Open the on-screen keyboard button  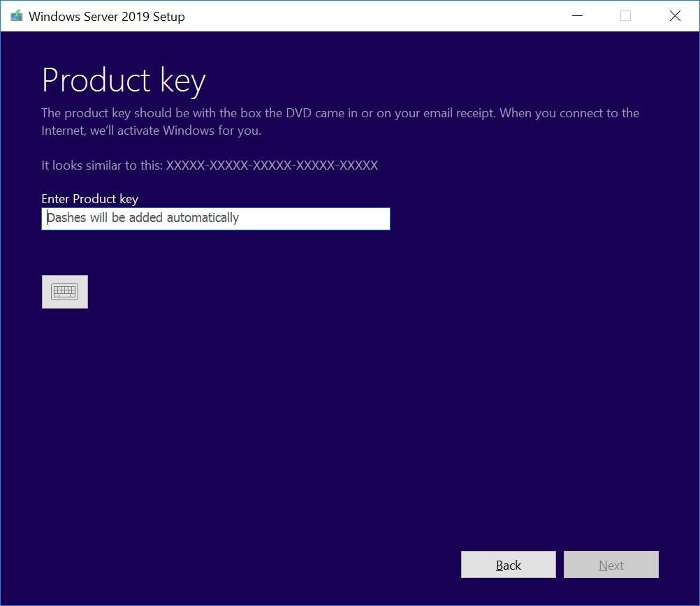pyautogui.click(x=65, y=292)
